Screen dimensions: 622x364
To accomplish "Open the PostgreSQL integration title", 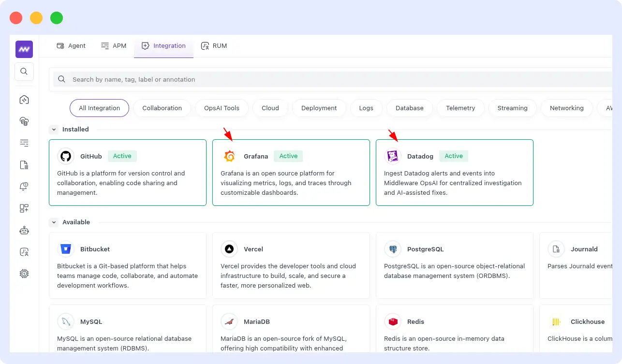I will [426, 249].
